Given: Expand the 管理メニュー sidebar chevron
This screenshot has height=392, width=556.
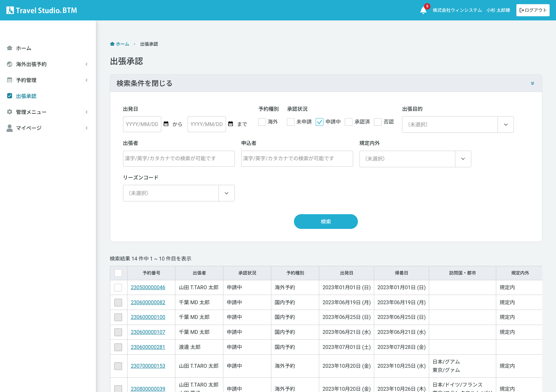Looking at the screenshot, I should coord(87,112).
